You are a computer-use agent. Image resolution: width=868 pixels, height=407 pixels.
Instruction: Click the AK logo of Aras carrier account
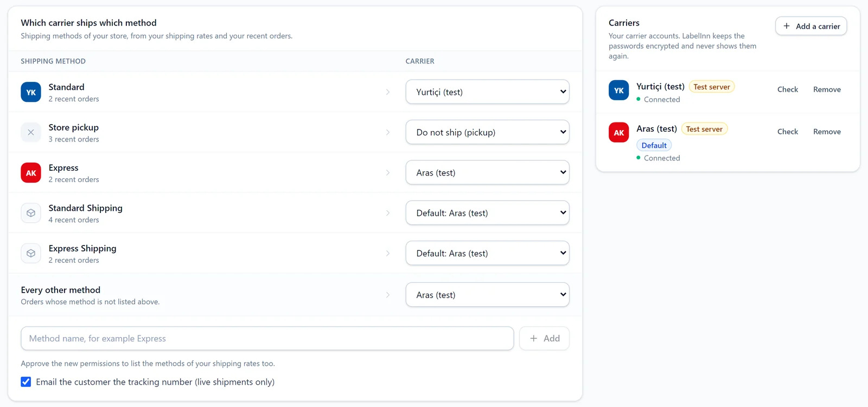[x=619, y=133]
